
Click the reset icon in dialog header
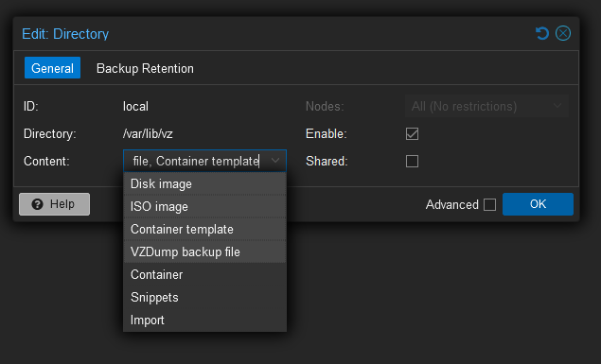point(542,33)
